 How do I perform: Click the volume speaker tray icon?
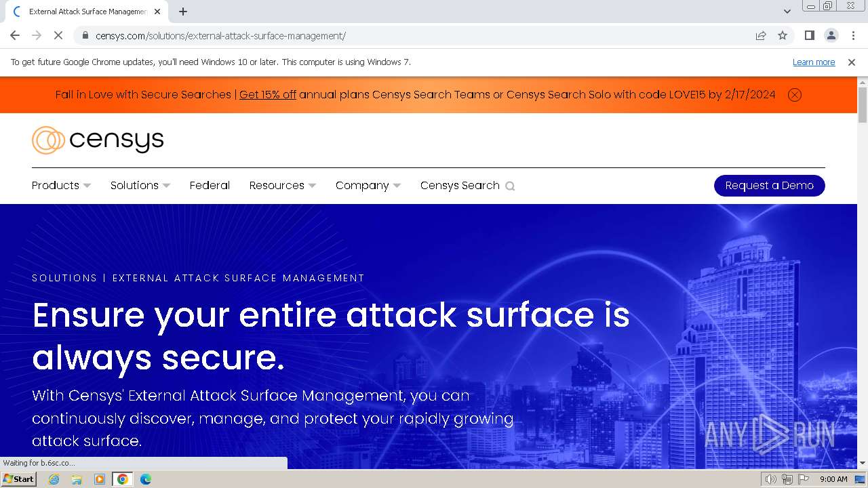(x=771, y=479)
